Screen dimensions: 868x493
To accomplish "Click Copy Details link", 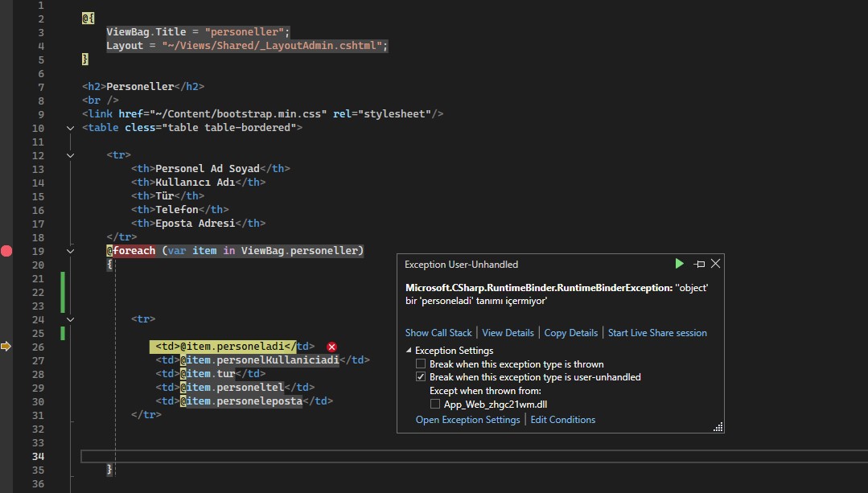I will pos(570,332).
